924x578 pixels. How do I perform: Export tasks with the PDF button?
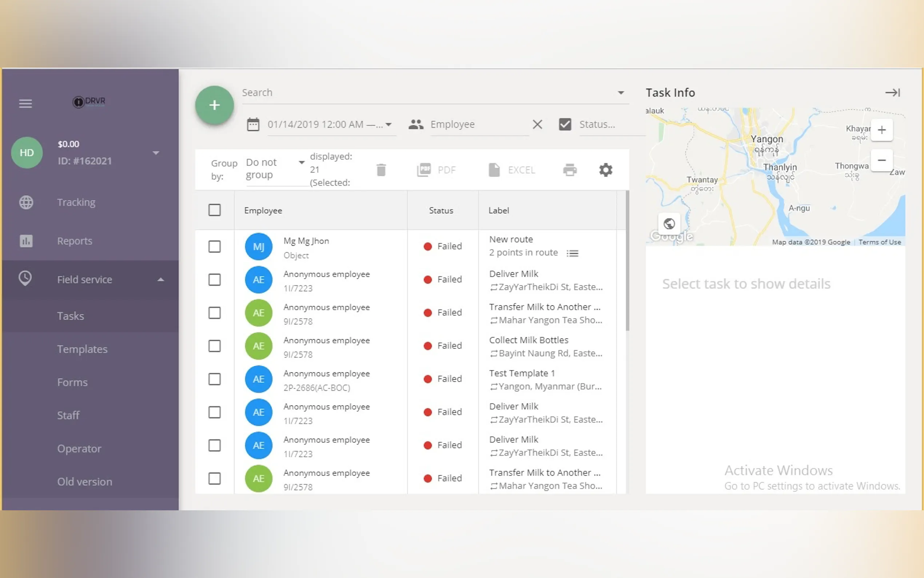click(437, 170)
